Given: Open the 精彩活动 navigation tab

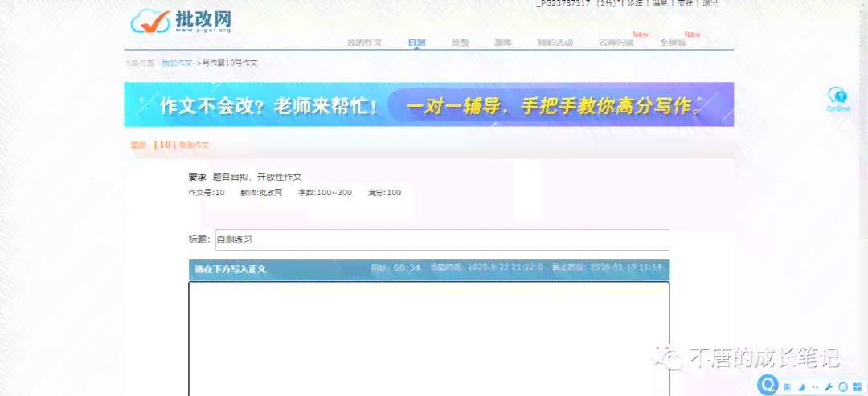Looking at the screenshot, I should point(555,42).
